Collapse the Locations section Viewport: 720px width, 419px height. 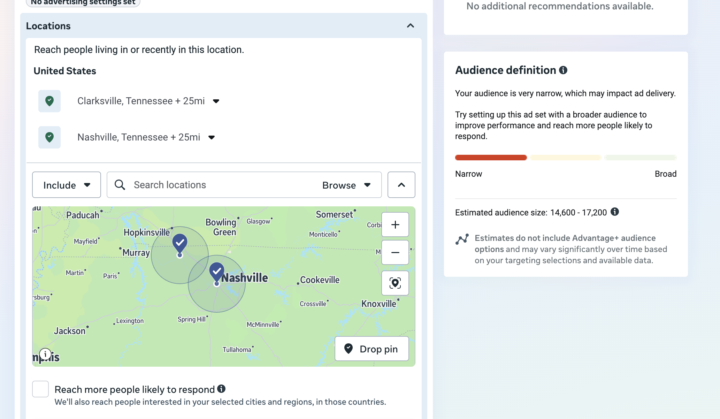click(x=410, y=26)
